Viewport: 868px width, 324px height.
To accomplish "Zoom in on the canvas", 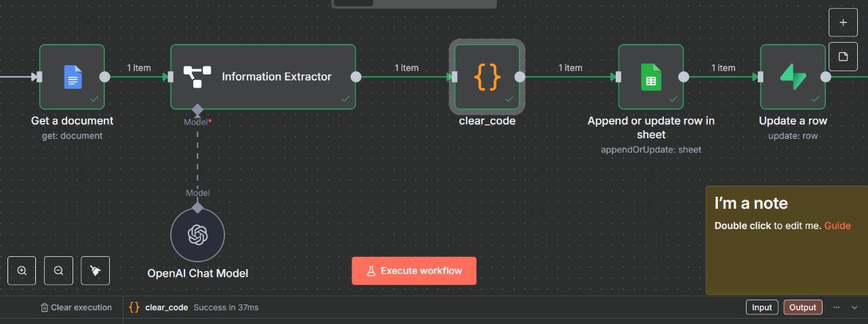I will pos(22,270).
